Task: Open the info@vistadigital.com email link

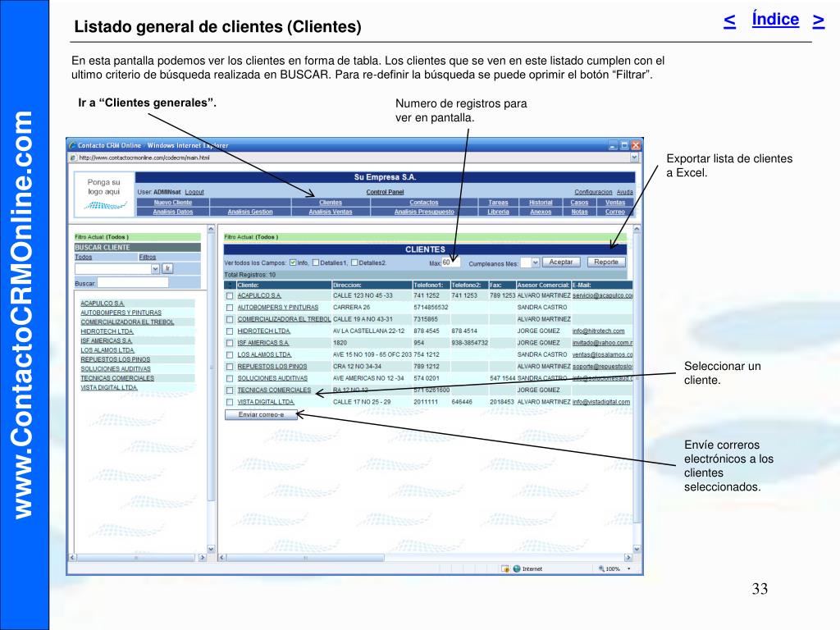Action: click(601, 402)
